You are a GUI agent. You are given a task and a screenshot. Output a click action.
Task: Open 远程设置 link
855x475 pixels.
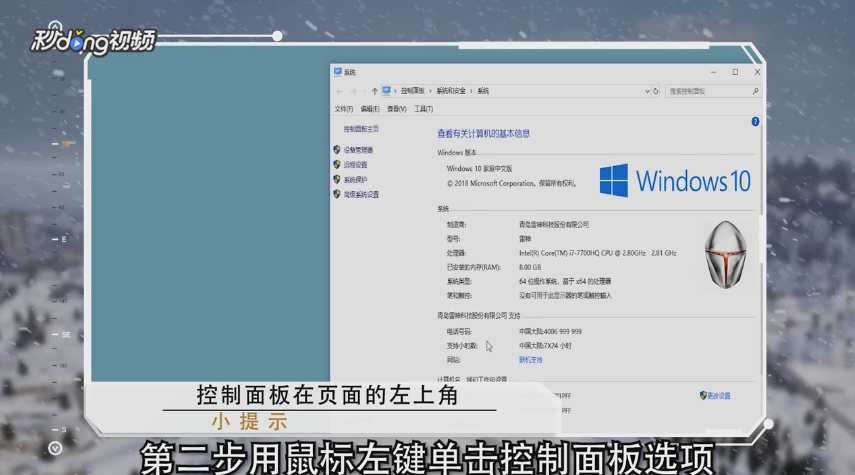click(355, 165)
